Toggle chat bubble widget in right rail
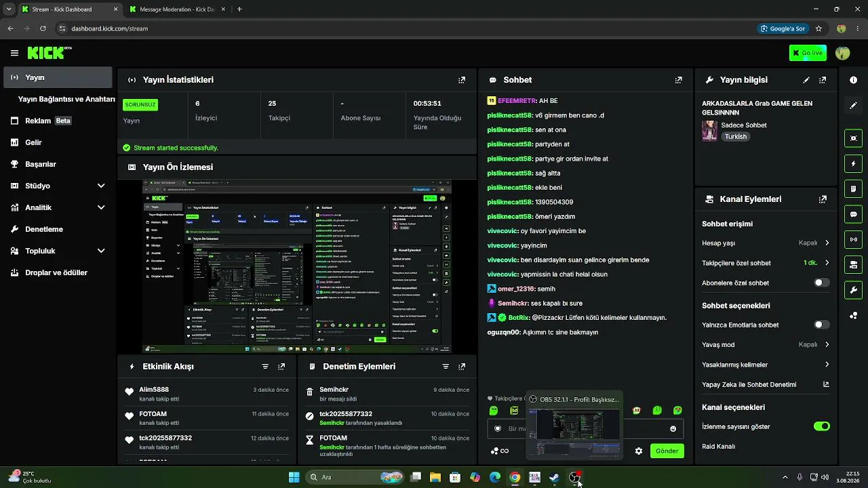 click(853, 214)
